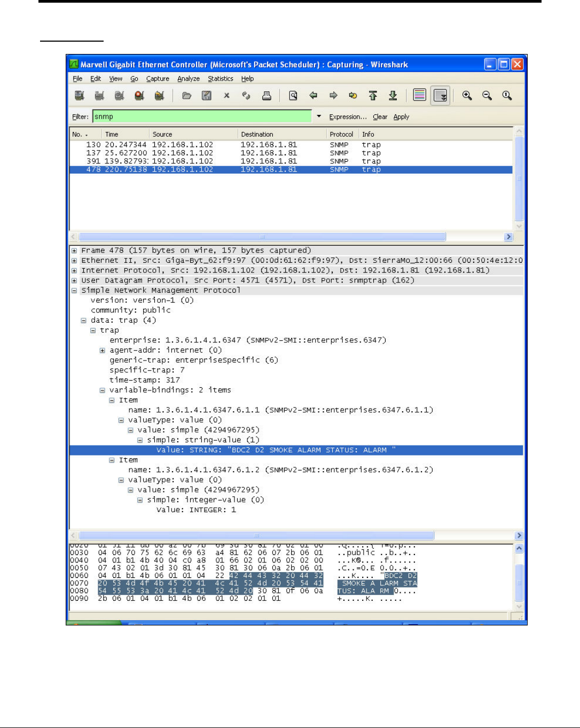Click the packet list vertical scrollbar

coord(519,178)
